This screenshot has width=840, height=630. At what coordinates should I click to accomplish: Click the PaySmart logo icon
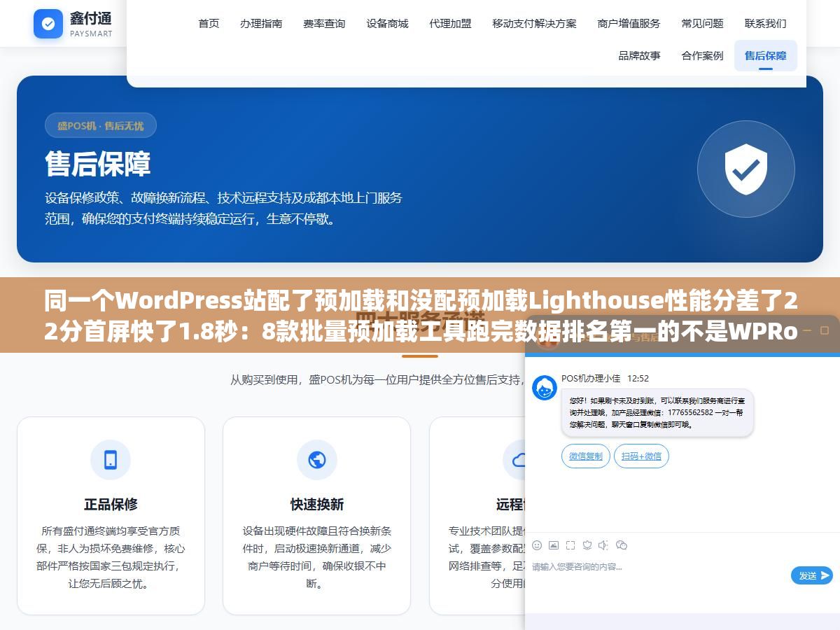click(x=48, y=24)
